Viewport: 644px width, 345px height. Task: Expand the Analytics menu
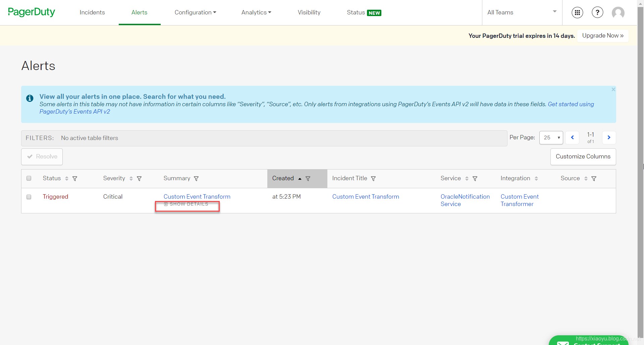point(256,12)
